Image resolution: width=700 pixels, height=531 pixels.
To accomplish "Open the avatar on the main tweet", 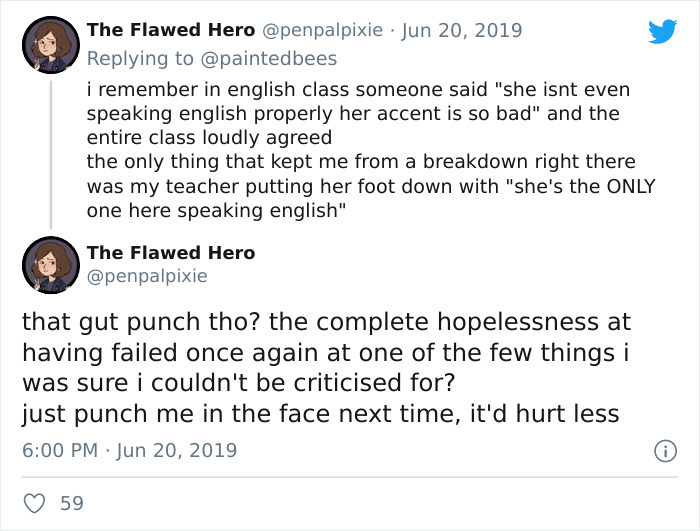I will 49,264.
